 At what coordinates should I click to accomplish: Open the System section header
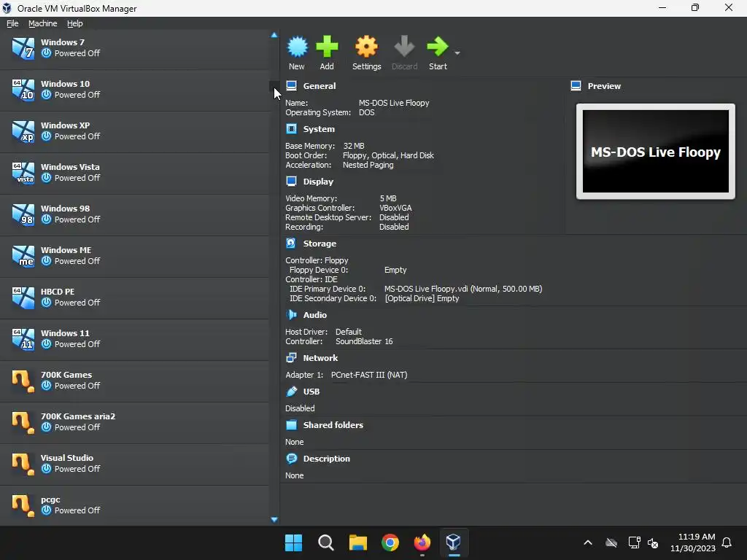[x=319, y=129]
